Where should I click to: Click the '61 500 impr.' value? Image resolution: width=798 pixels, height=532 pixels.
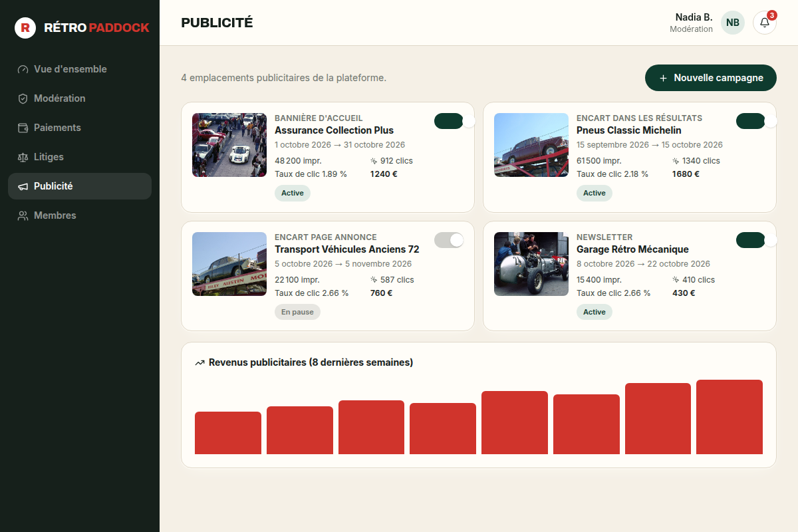599,161
